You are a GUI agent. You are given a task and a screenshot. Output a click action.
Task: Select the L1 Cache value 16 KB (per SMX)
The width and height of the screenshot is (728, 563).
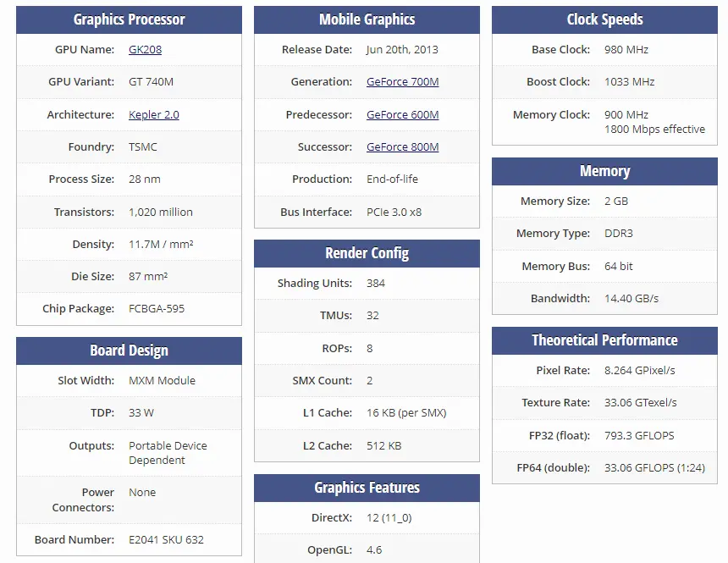[x=406, y=413]
